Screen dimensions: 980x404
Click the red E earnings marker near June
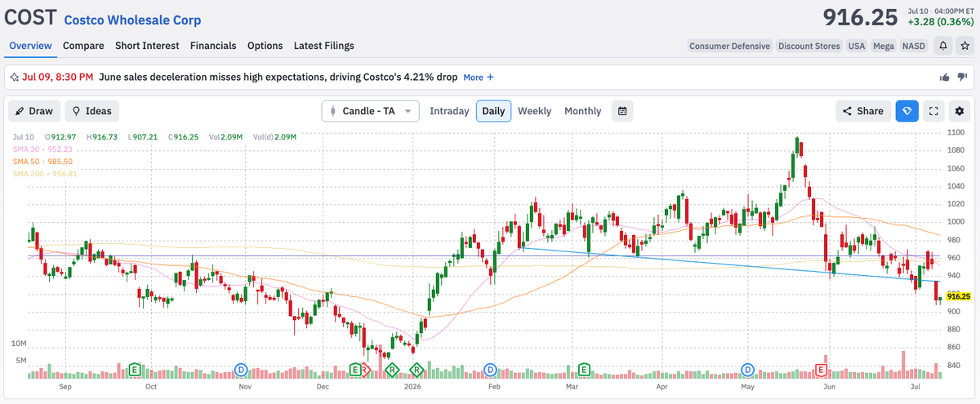821,370
